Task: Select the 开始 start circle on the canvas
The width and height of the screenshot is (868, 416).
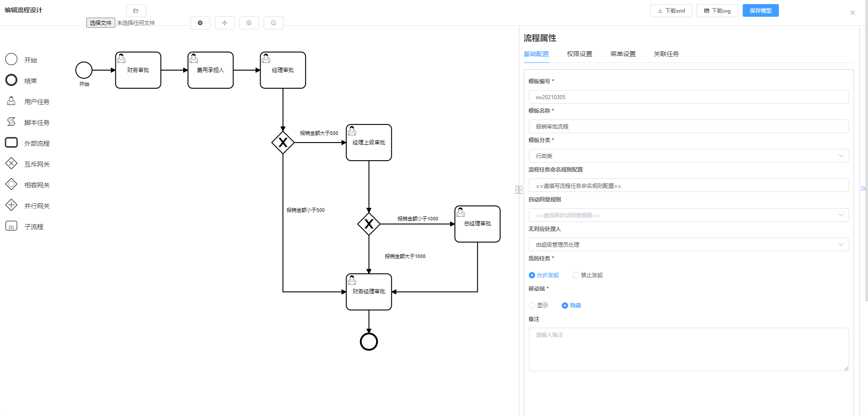Action: (84, 70)
